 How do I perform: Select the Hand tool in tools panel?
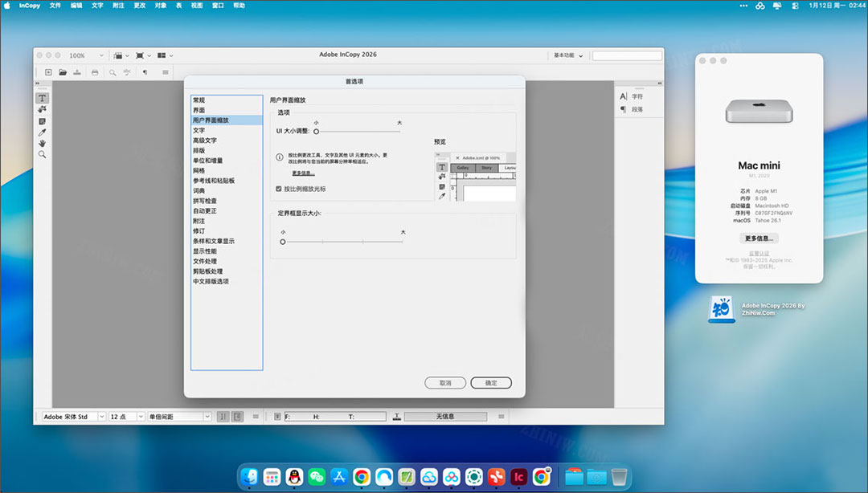[x=42, y=143]
